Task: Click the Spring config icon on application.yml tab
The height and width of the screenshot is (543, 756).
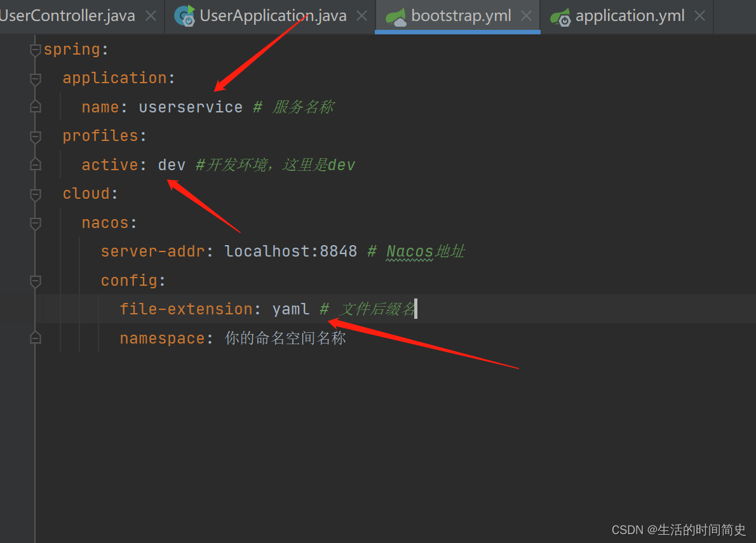Action: (560, 17)
